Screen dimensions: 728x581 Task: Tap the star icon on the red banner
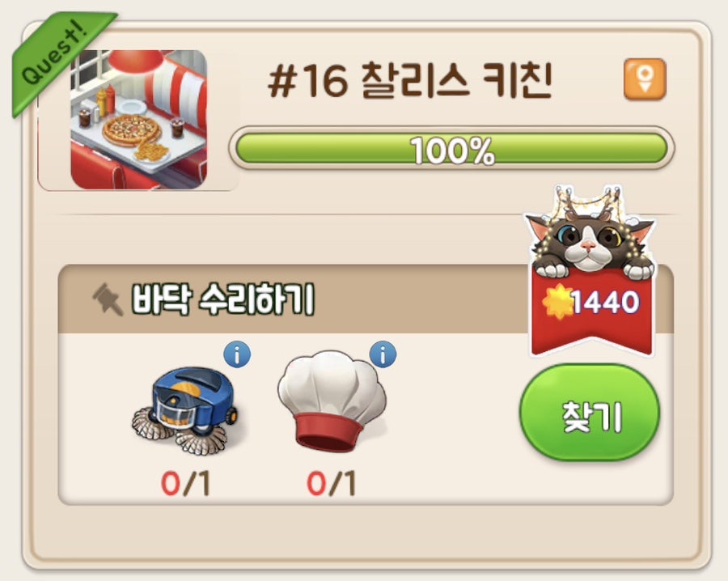(557, 302)
